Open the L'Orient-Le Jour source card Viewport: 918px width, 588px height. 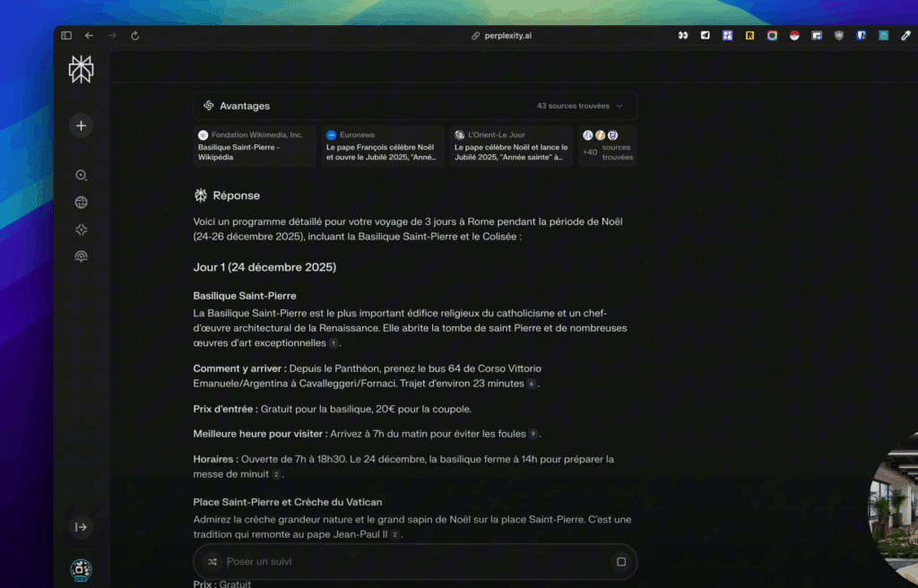pos(510,146)
